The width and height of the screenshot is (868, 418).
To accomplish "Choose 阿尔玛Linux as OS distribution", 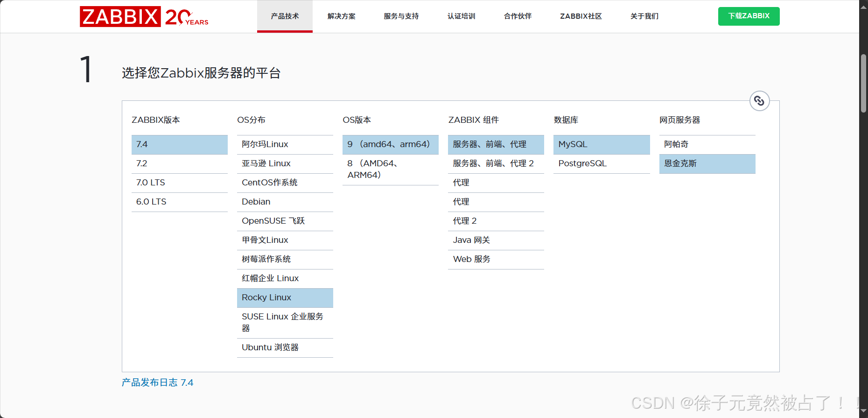I will click(x=285, y=145).
